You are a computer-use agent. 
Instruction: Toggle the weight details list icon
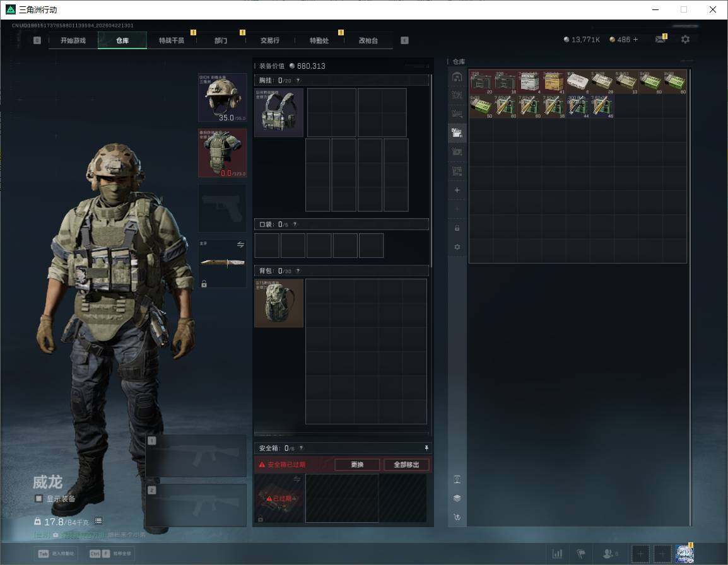pyautogui.click(x=98, y=521)
